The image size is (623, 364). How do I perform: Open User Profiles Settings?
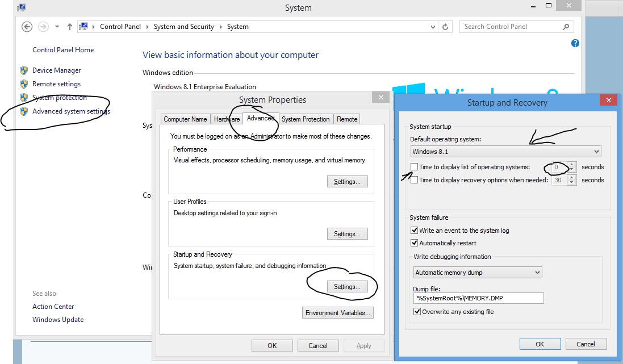(347, 233)
